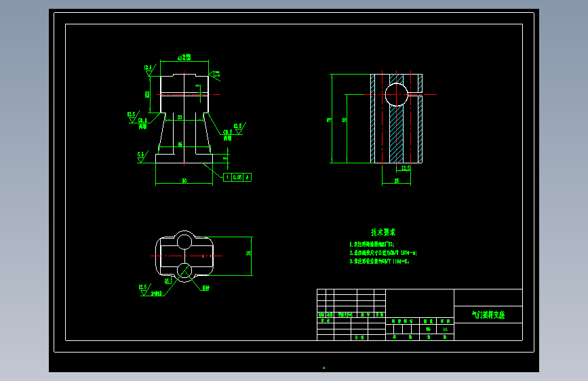Pick the 50 base width dimension
The image size is (588, 381).
point(184,181)
